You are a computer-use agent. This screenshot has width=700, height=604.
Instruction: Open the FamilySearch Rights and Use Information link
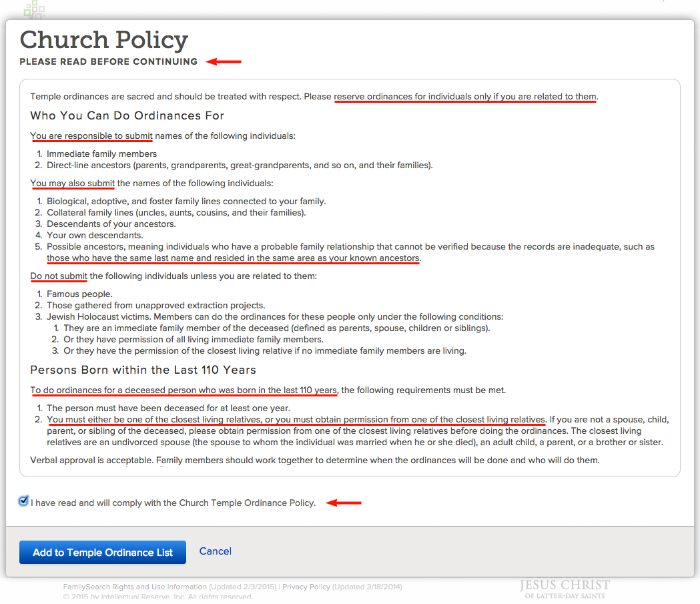(x=135, y=587)
